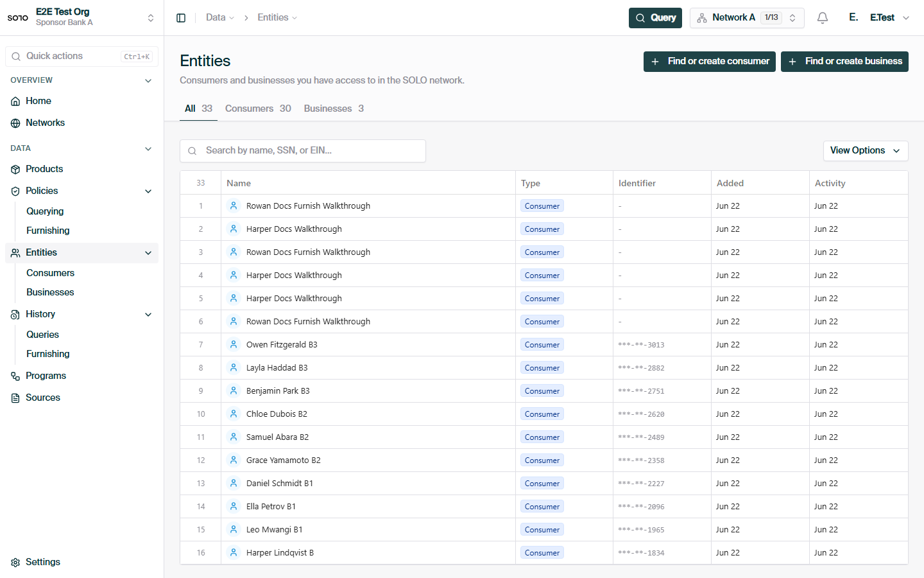The image size is (924, 578).
Task: Click person icon beside Grace Yamamoto B2
Action: [x=234, y=460]
